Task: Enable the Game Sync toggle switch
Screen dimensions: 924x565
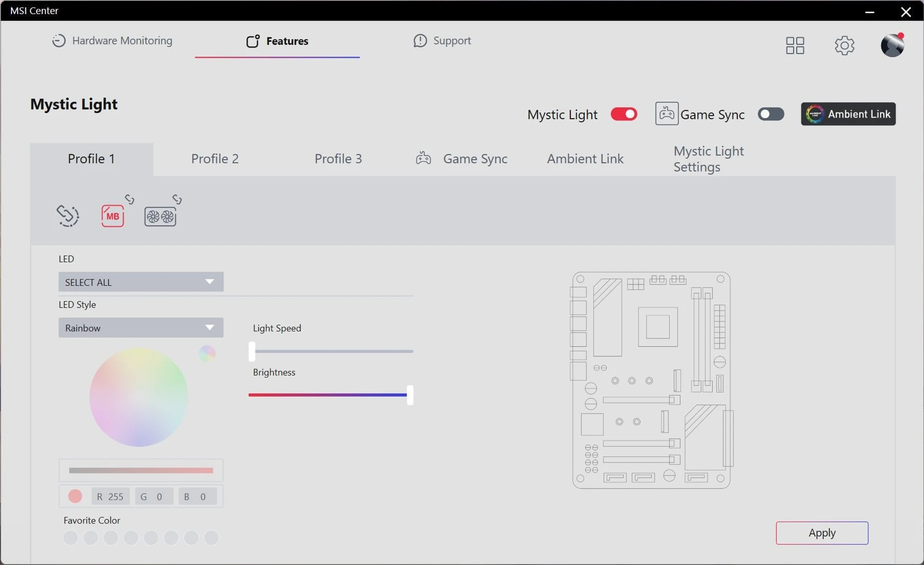Action: (x=770, y=114)
